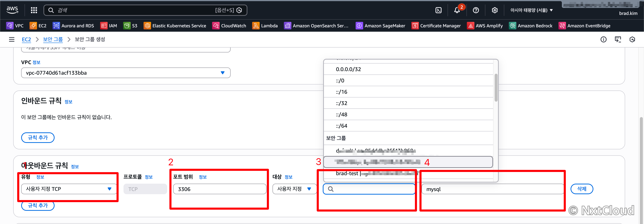This screenshot has height=224, width=644.
Task: Expand the 대상 사용자 지정 dropdown
Action: 294,189
